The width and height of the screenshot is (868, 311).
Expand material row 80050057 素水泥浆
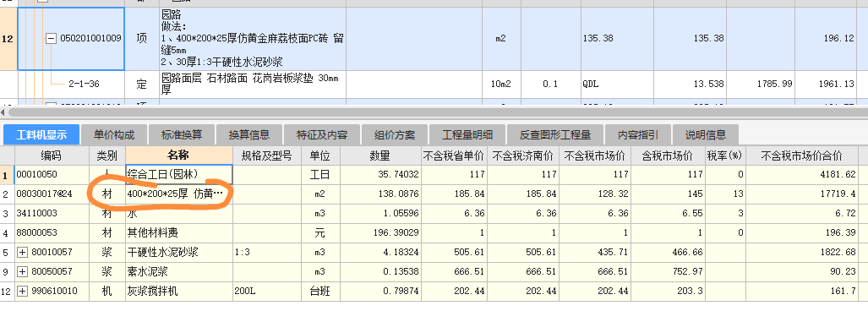[x=22, y=272]
